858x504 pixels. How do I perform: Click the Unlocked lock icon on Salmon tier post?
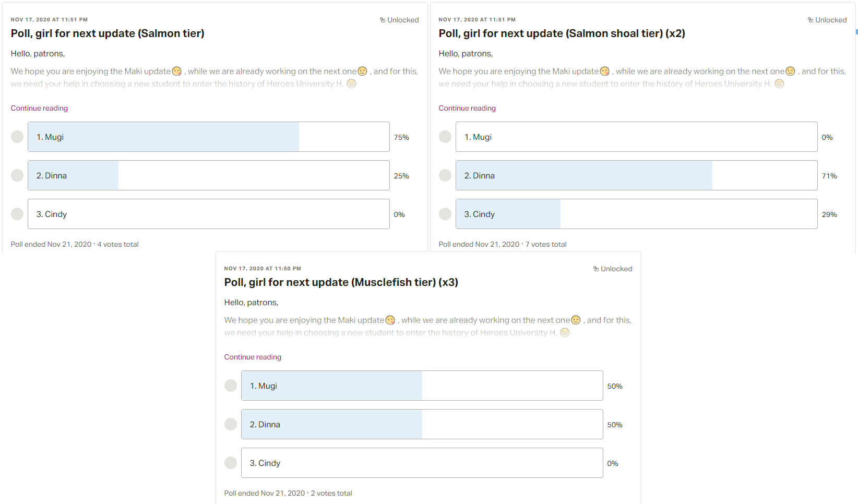tap(383, 20)
